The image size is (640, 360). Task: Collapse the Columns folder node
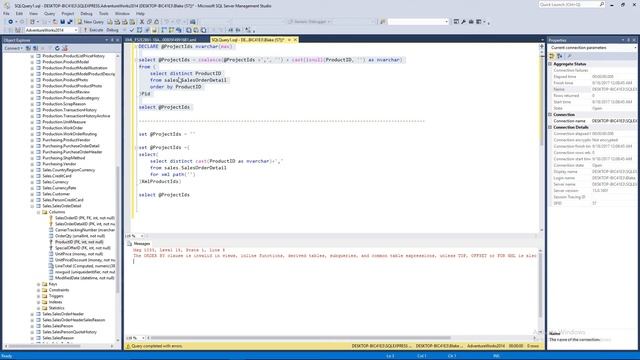39,212
